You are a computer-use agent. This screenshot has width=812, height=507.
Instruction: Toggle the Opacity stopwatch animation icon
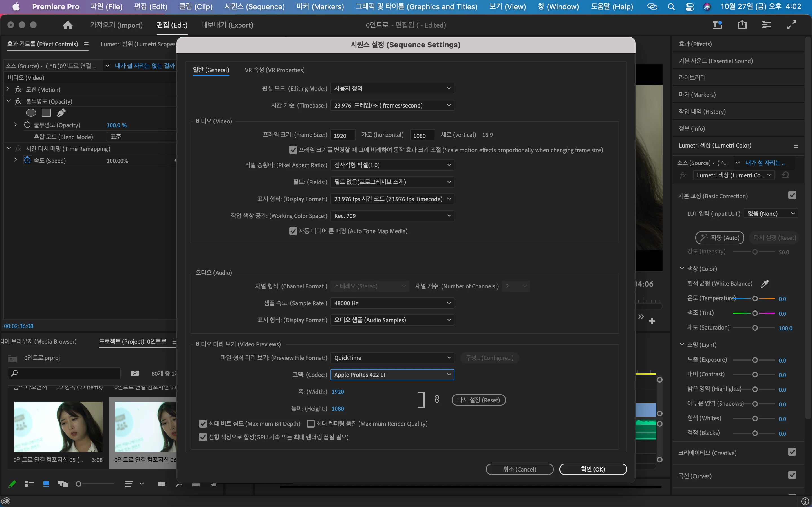[27, 125]
